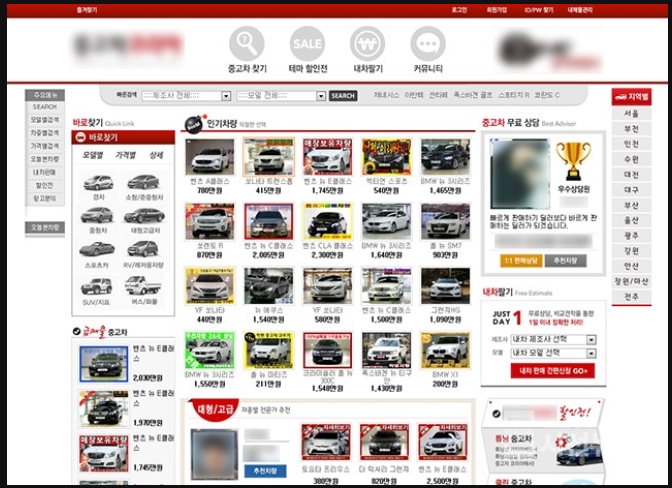Switch to the 모델별 tab
Image resolution: width=672 pixels, height=488 pixels.
pyautogui.click(x=93, y=155)
